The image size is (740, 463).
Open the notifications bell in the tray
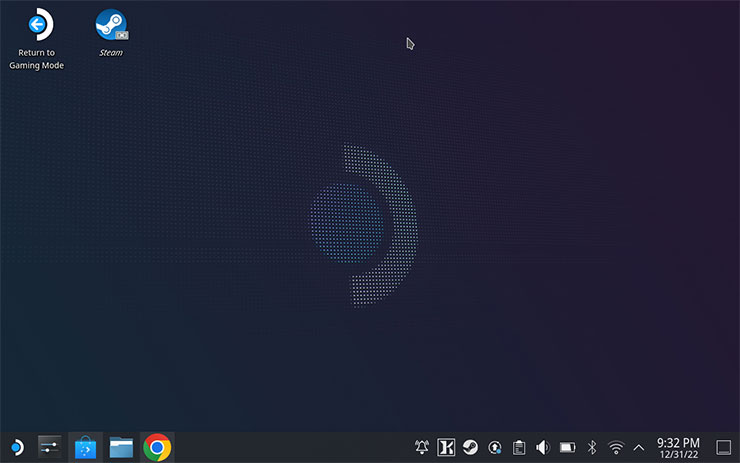click(x=422, y=447)
